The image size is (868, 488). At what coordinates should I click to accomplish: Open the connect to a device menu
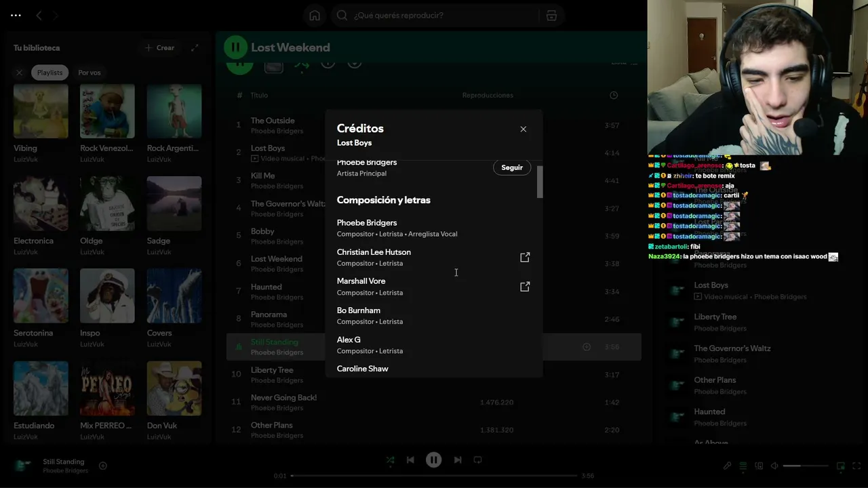coord(759,466)
